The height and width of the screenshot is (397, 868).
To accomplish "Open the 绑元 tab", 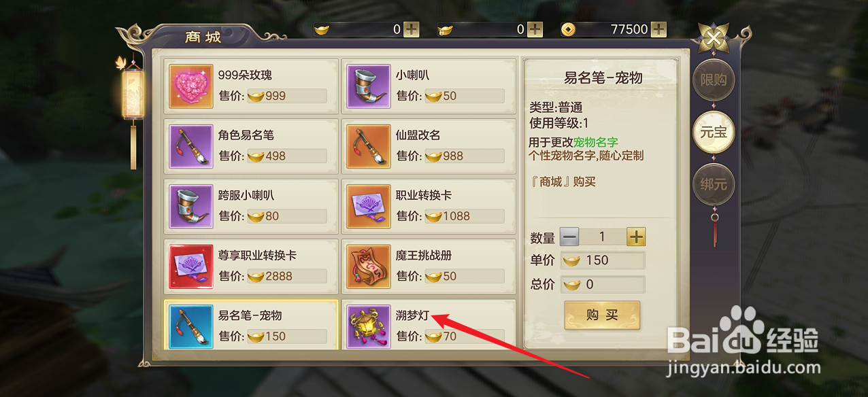I will pyautogui.click(x=714, y=184).
